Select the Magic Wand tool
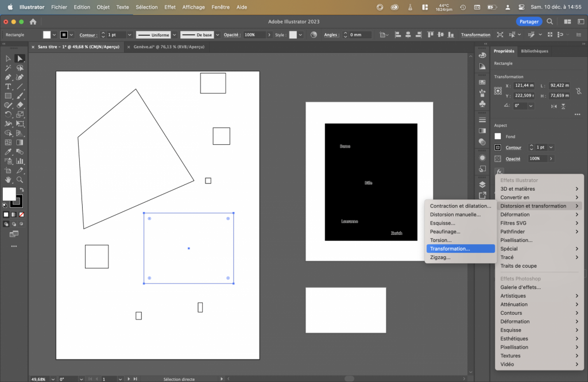 click(8, 68)
